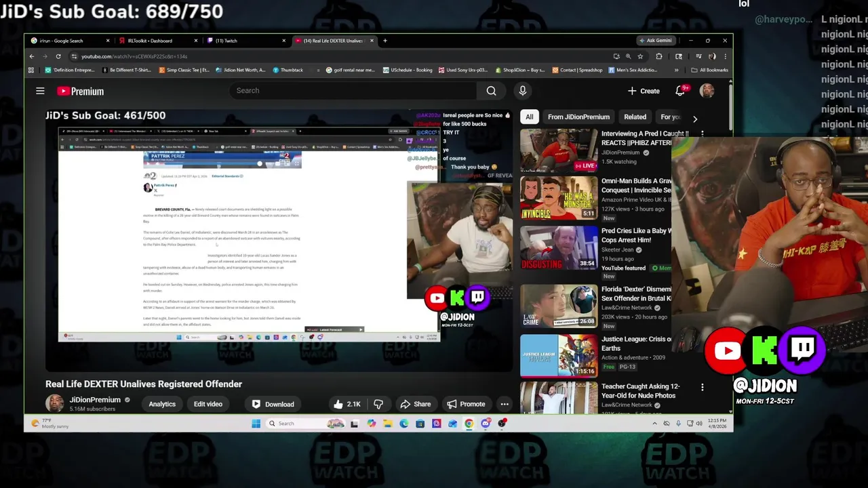Viewport: 868px width, 488px height.
Task: Select the Related filter chip
Action: tap(635, 117)
